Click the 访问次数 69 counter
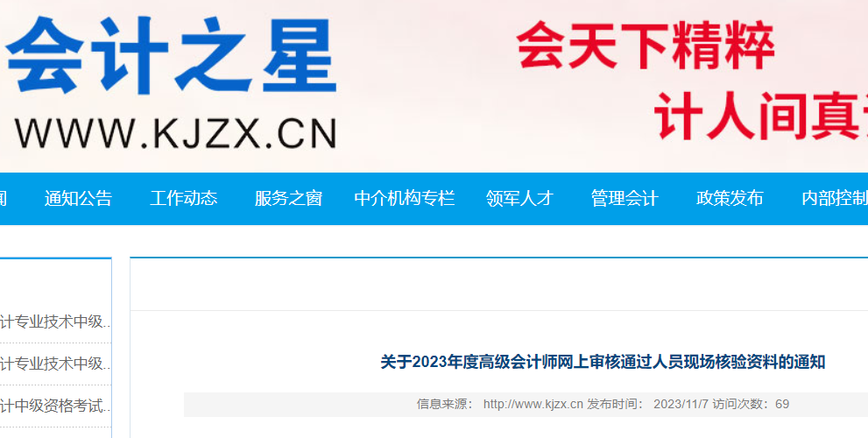The width and height of the screenshot is (868, 438). [x=751, y=404]
